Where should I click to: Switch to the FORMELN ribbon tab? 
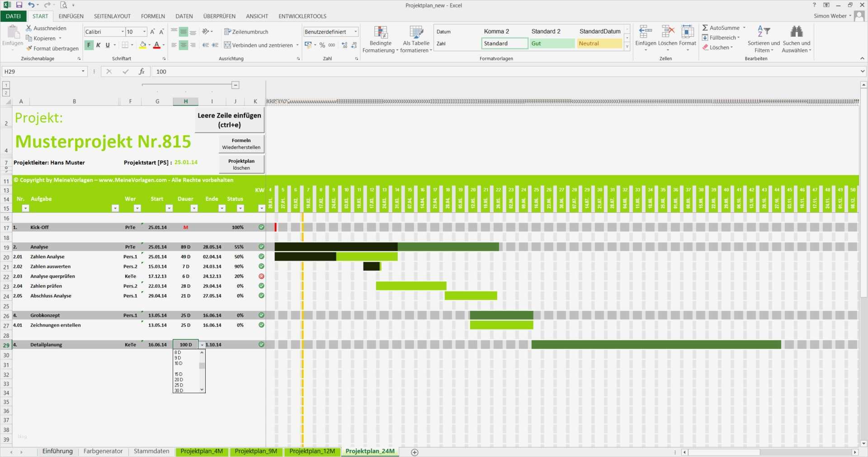click(x=152, y=16)
